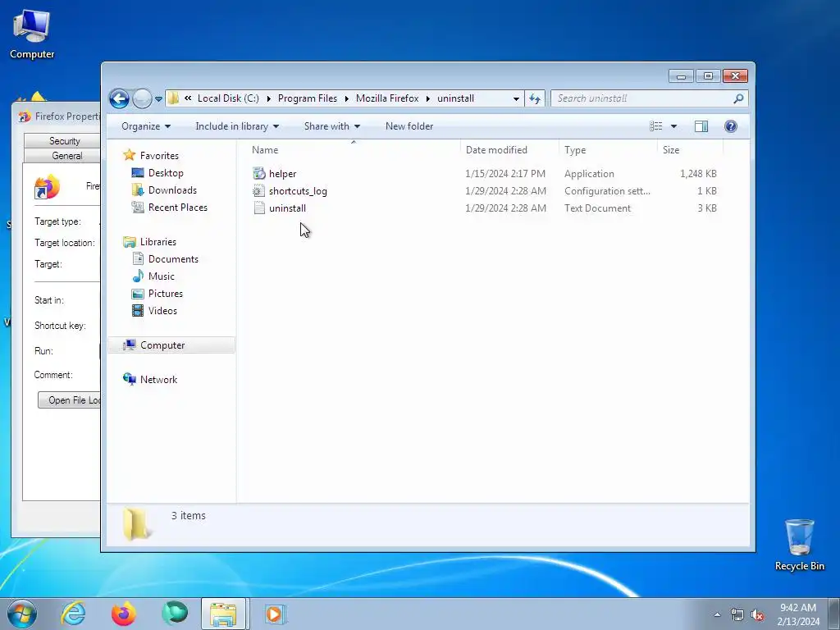The height and width of the screenshot is (630, 840).
Task: Click Local Disk (C:) in address bar
Action: pyautogui.click(x=228, y=98)
